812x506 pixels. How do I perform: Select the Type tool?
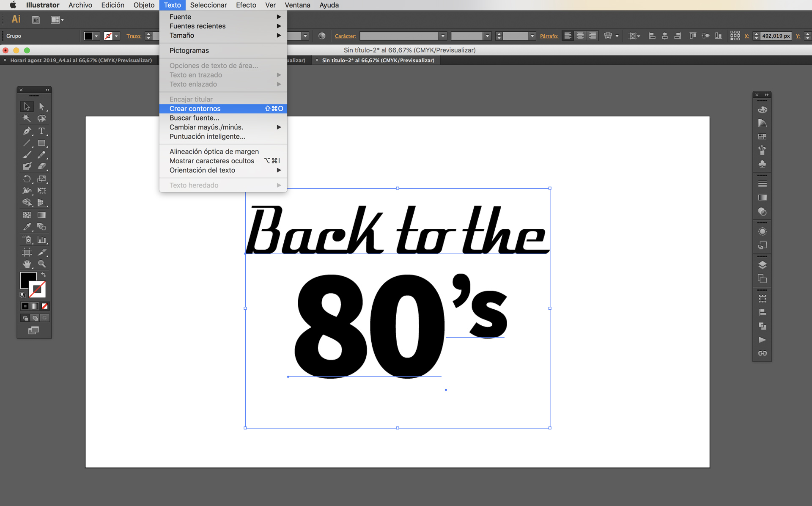(41, 131)
